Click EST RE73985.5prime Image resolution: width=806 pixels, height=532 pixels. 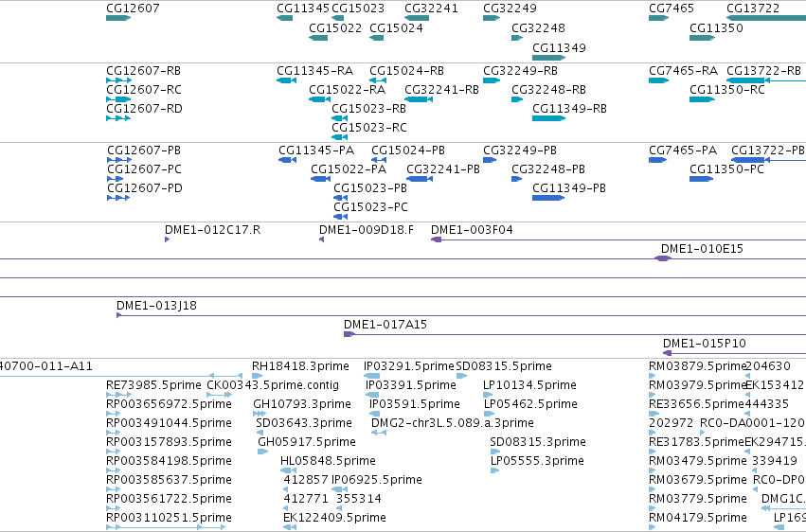118,395
